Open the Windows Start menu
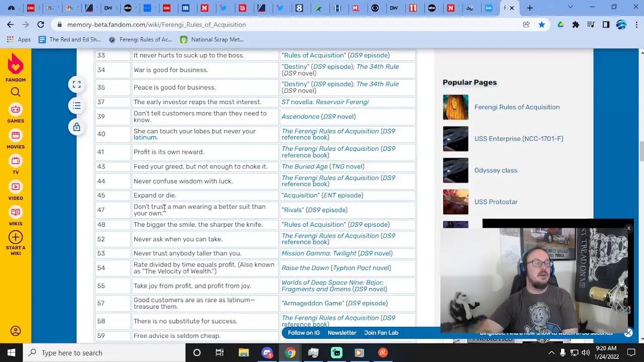Screen dimensions: 644x362 [11, 352]
